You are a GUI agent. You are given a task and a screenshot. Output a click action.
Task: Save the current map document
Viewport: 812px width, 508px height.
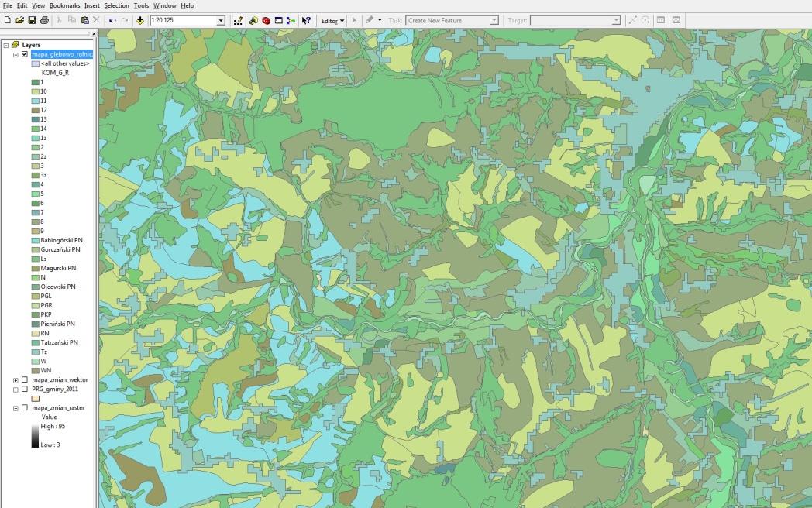click(x=32, y=20)
